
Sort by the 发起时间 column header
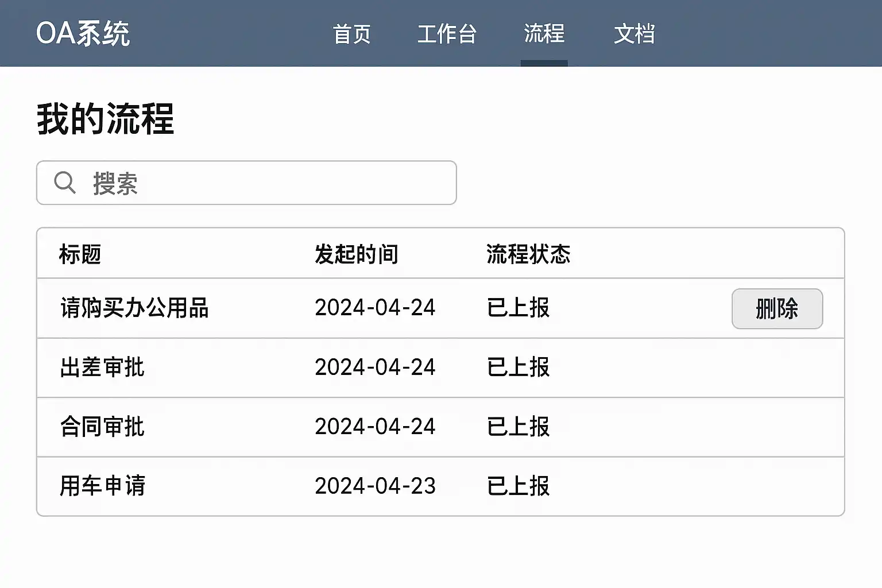pos(356,254)
